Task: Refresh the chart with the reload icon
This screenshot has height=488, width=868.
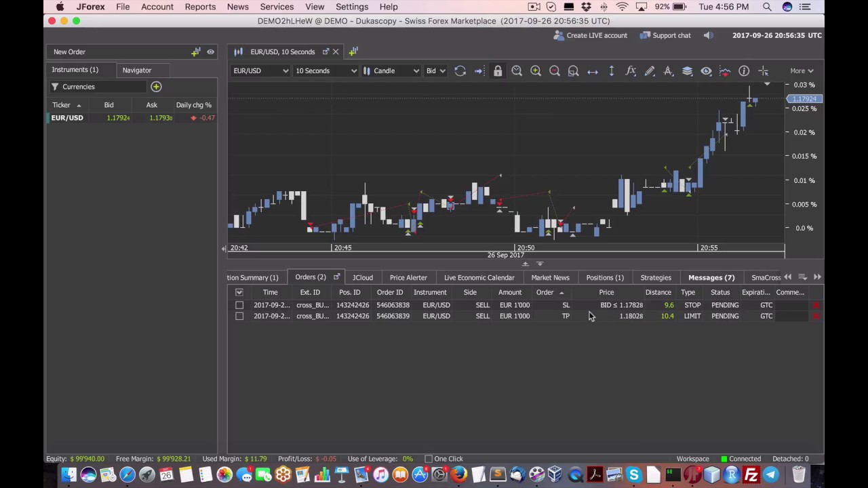Action: coord(460,70)
